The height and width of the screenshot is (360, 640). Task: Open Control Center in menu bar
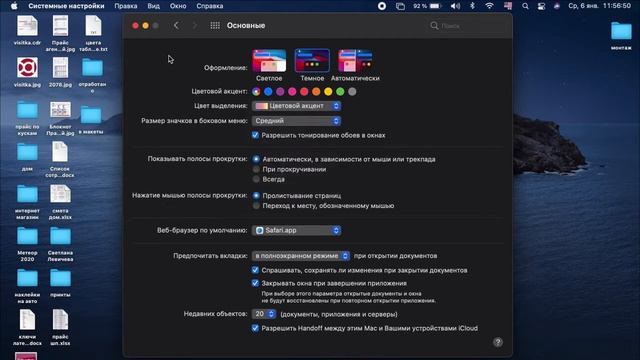541,6
